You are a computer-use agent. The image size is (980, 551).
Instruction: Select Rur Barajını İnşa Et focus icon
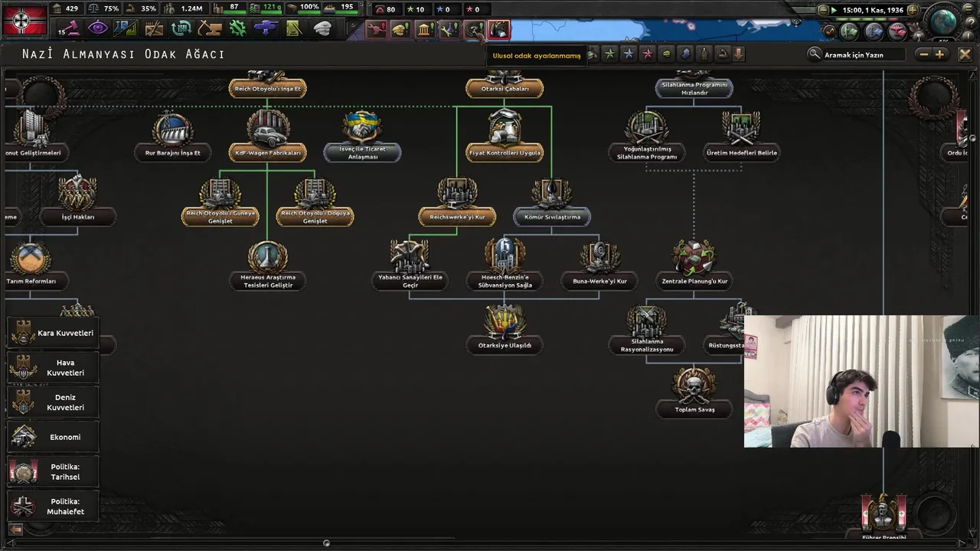pos(172,129)
